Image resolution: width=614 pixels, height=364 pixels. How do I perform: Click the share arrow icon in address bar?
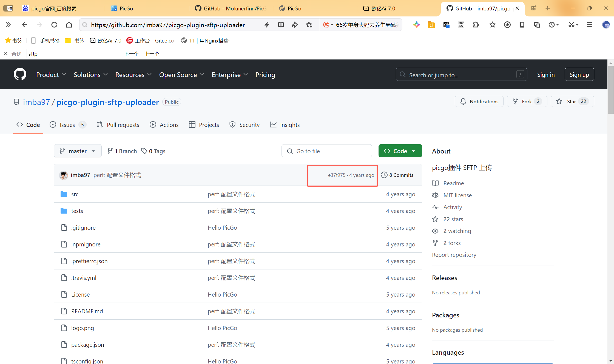(x=295, y=25)
